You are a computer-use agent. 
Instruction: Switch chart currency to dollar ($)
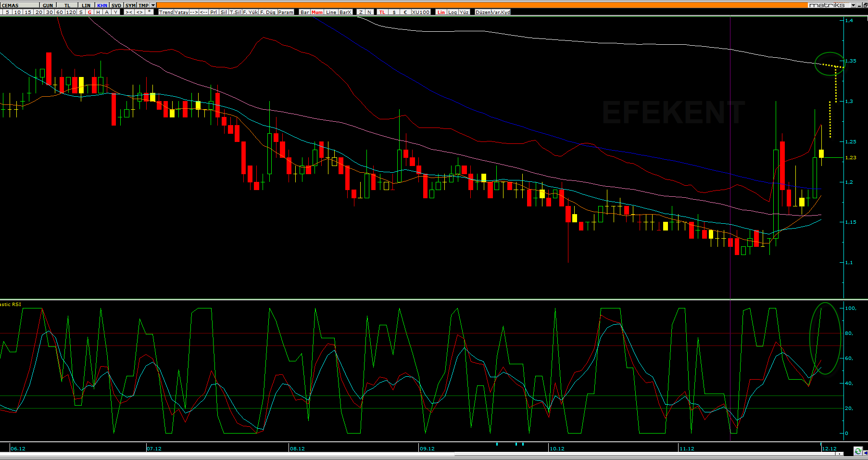point(394,12)
